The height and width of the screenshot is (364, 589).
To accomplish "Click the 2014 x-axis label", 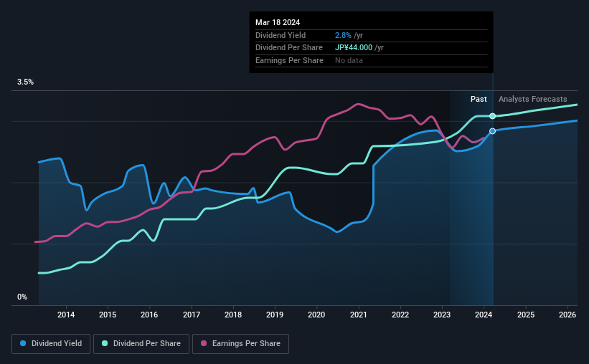I will point(66,315).
